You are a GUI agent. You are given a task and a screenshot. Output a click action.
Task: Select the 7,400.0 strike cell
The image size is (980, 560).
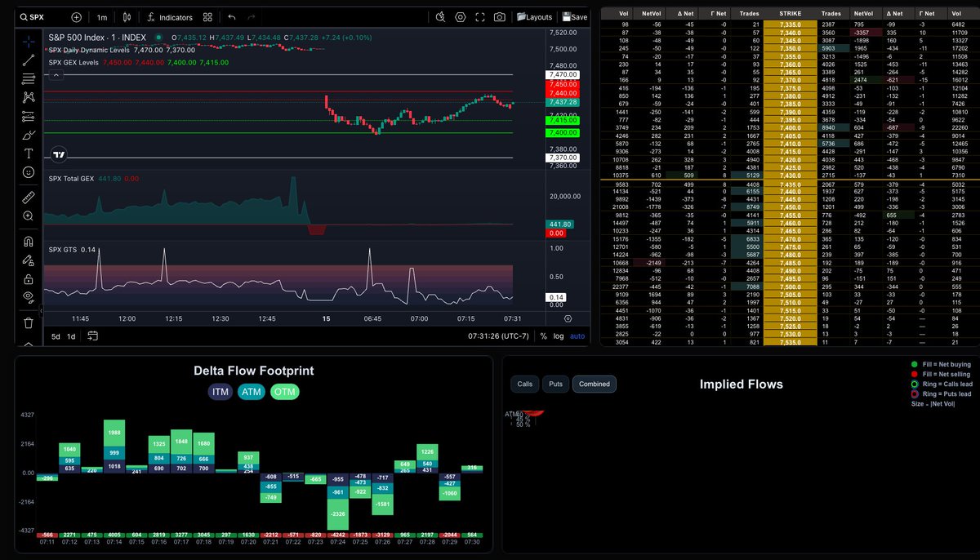click(791, 128)
